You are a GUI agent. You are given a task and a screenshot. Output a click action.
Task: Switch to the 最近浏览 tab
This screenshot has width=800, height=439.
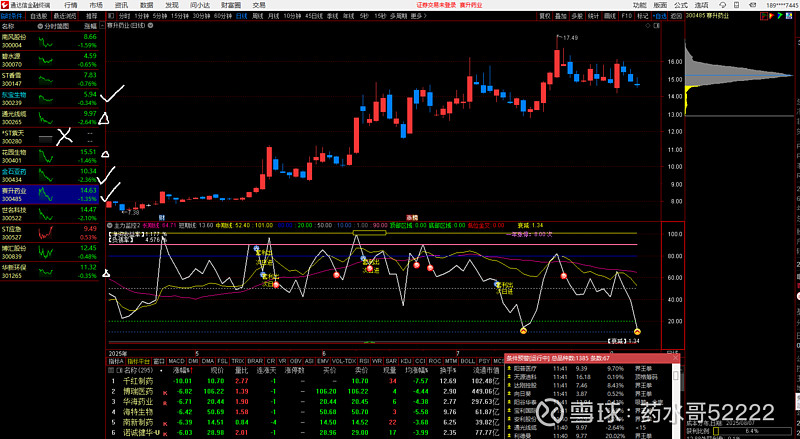(65, 16)
